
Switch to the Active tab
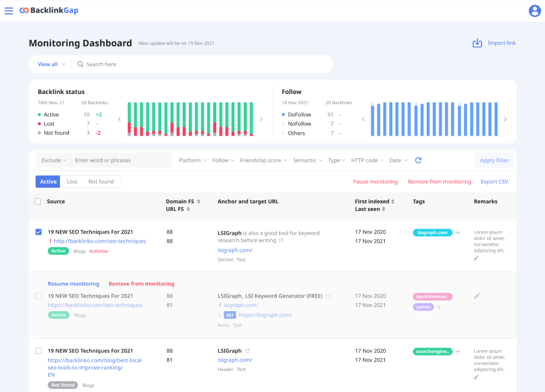(48, 182)
